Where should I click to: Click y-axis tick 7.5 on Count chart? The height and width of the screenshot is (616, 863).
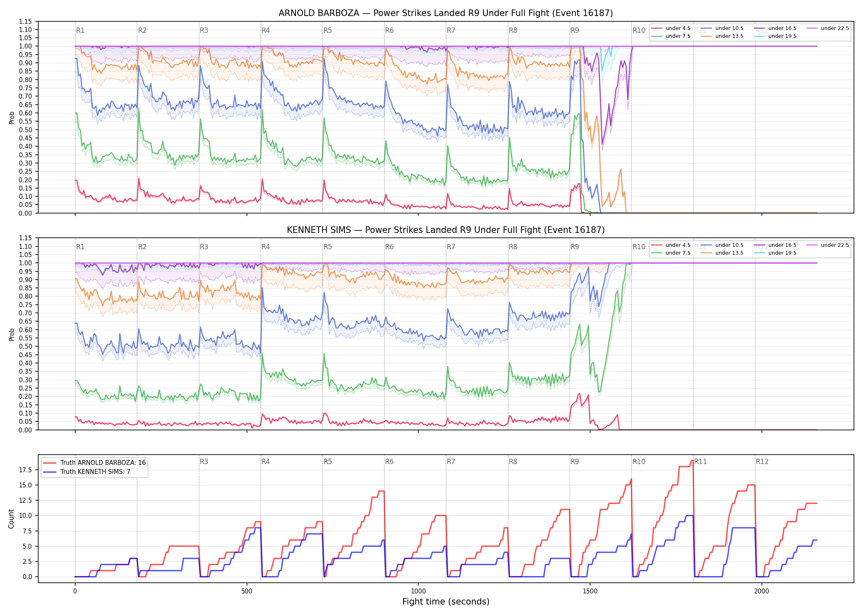27,531
